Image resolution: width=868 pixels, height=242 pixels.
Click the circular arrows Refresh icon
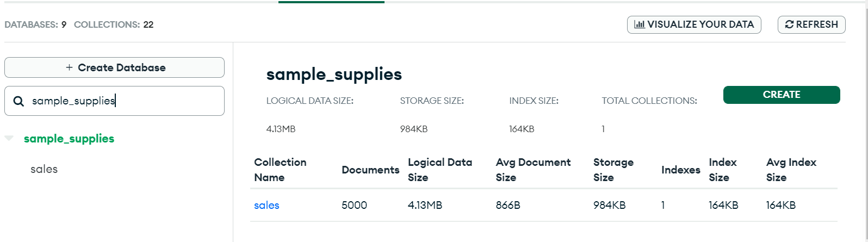point(790,24)
